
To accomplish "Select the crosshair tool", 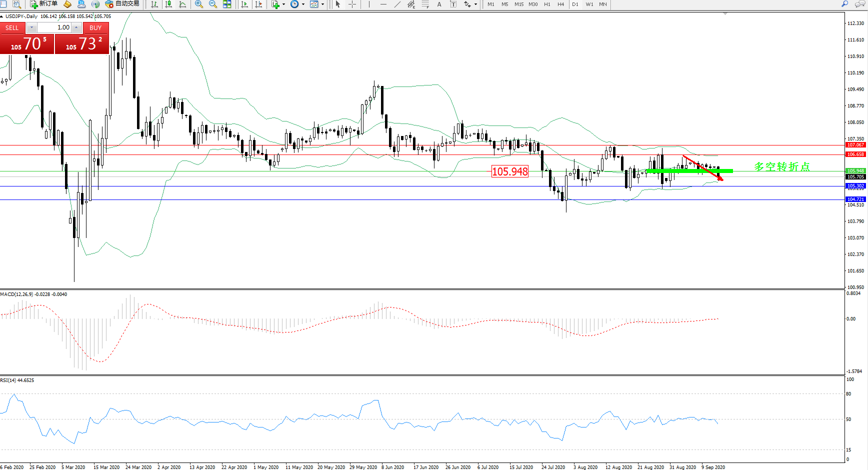I will pyautogui.click(x=352, y=4).
